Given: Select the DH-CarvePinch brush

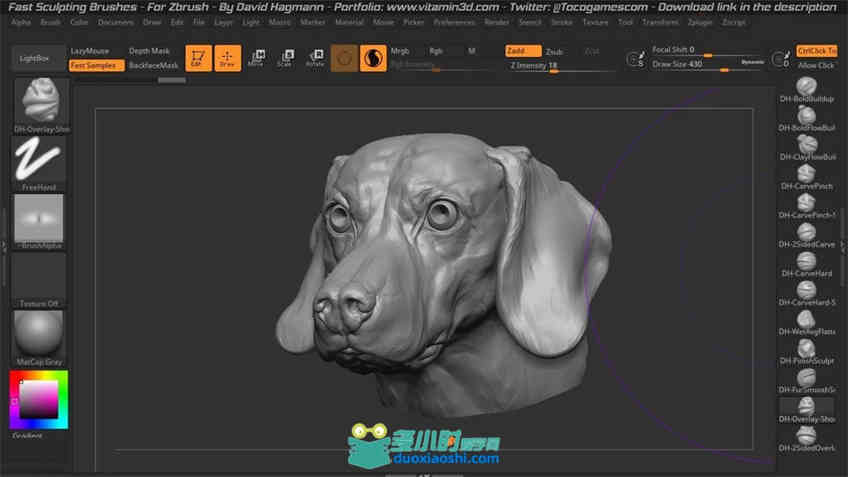Looking at the screenshot, I should point(806,177).
